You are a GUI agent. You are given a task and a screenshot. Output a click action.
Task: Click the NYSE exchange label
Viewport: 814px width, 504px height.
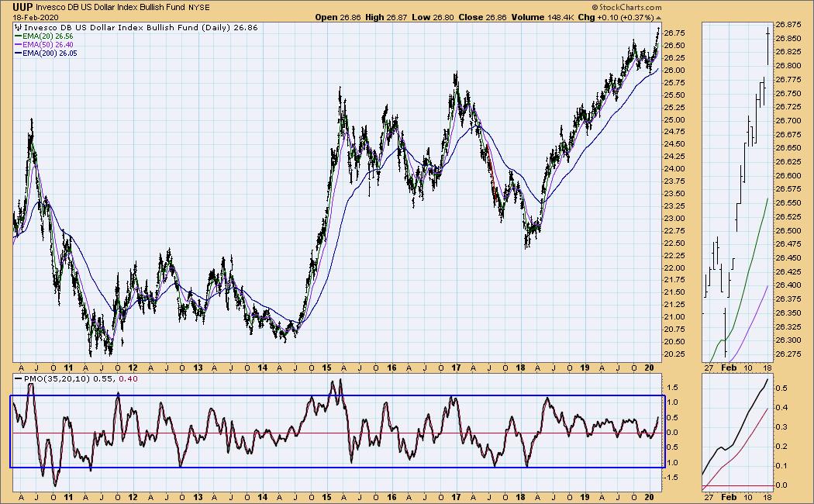tap(198, 8)
